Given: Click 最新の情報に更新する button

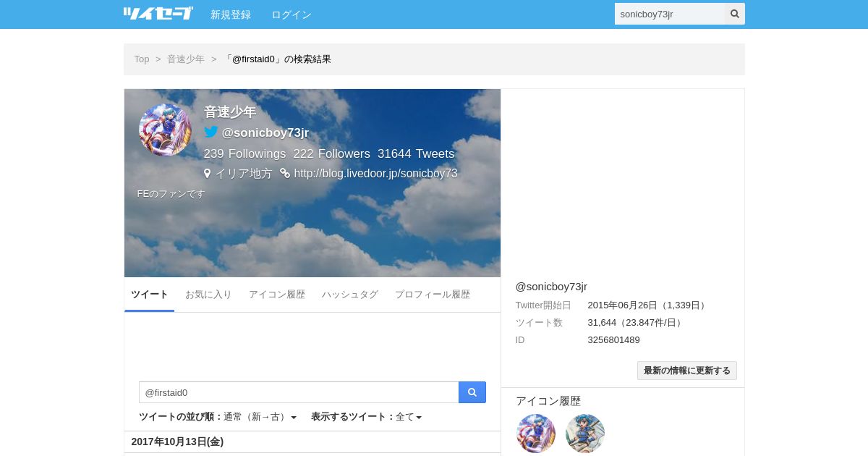Looking at the screenshot, I should coord(687,371).
